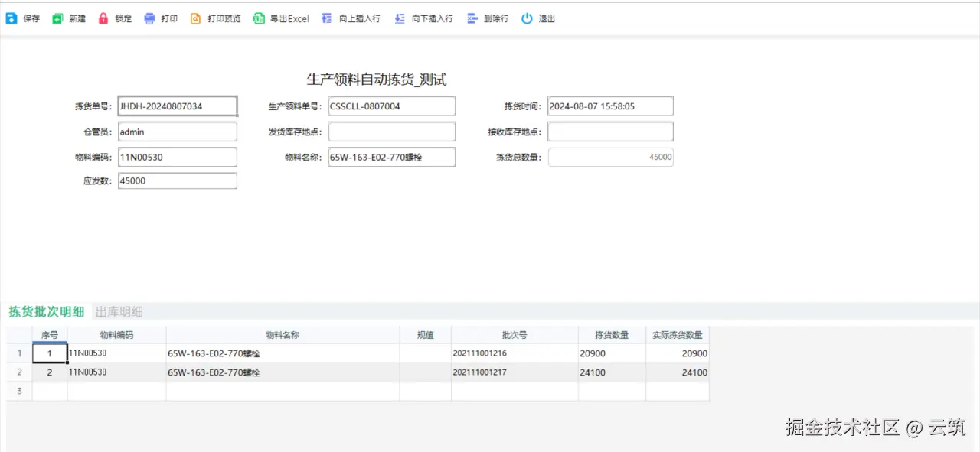Click the 拣货数量 column header
The width and height of the screenshot is (980, 452).
[x=612, y=334]
